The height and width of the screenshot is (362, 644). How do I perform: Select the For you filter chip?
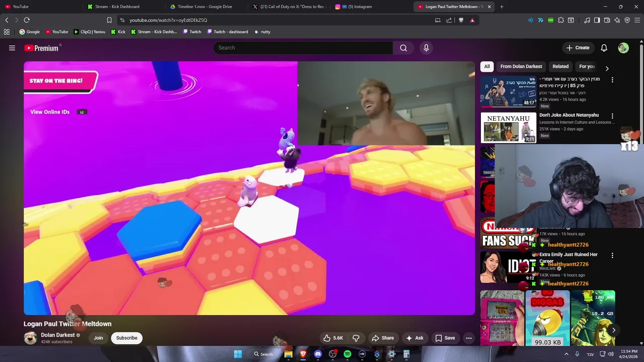click(587, 66)
